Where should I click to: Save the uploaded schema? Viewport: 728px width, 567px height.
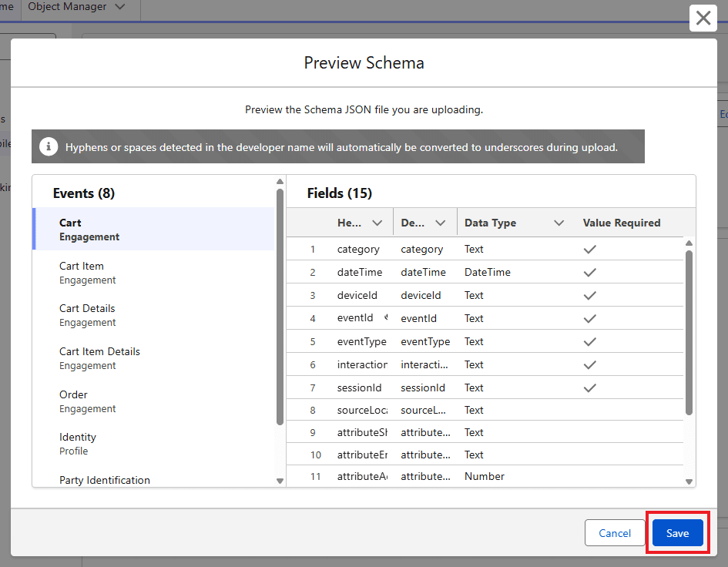(677, 532)
